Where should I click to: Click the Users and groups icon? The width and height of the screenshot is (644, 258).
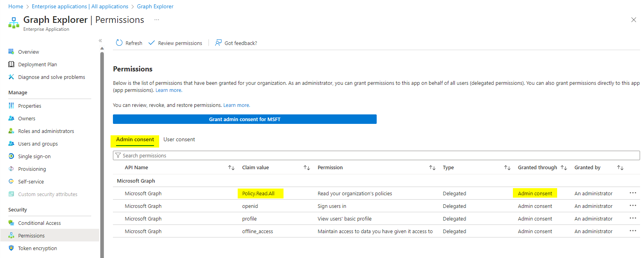[x=11, y=144]
